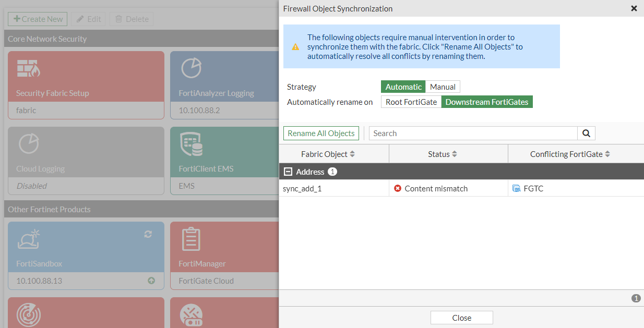
Task: Click the FGTC FortiGate device icon
Action: [516, 188]
